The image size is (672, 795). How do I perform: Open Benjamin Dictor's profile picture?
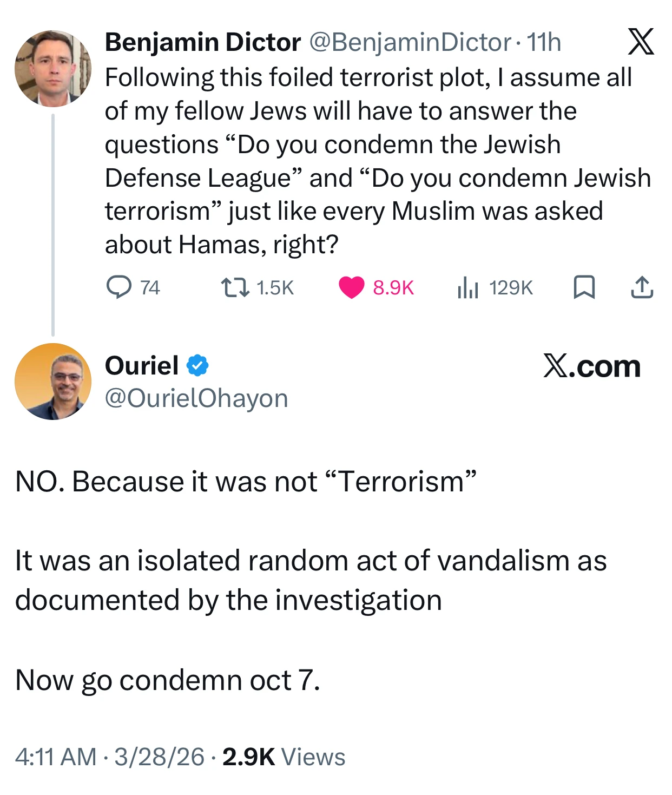53,69
